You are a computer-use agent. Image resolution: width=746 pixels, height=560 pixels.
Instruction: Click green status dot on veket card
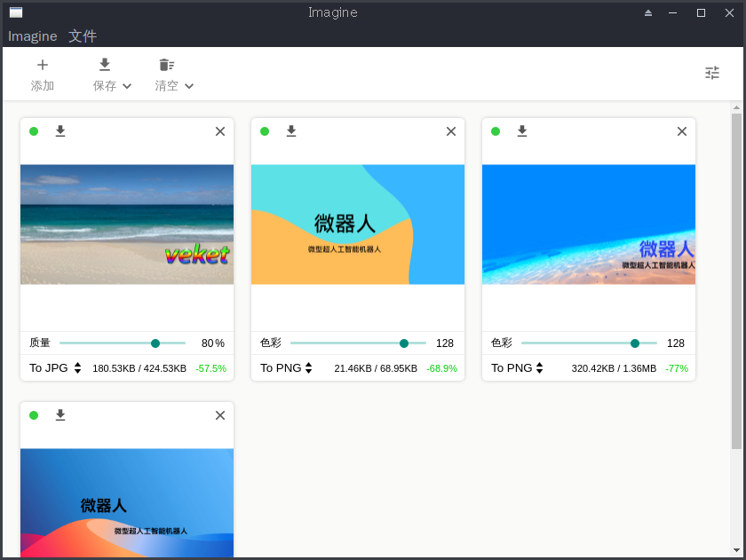(34, 131)
